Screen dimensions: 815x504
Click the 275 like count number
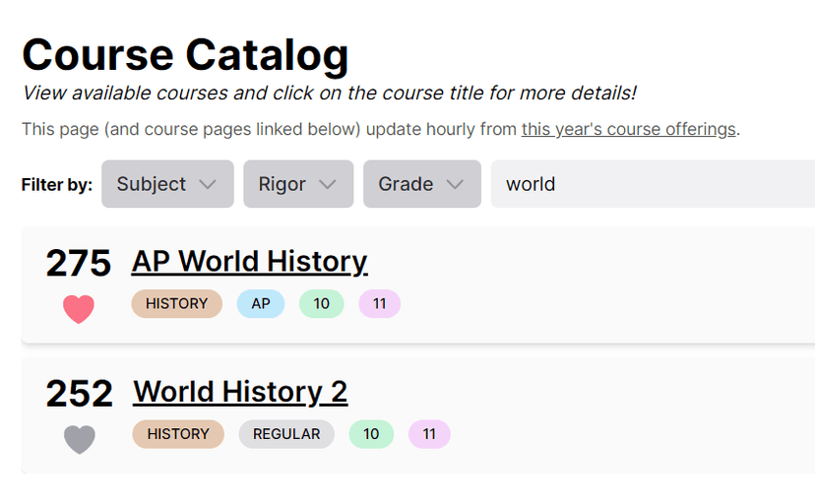79,264
